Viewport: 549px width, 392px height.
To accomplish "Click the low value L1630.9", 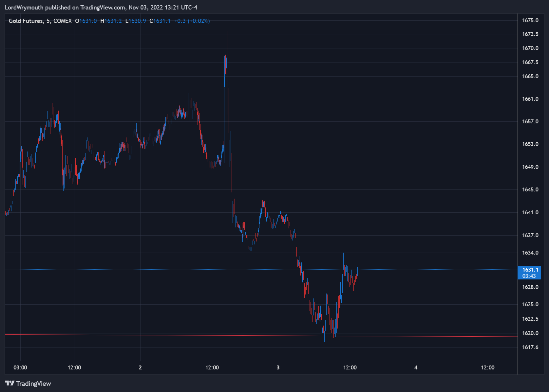I will 136,21.
